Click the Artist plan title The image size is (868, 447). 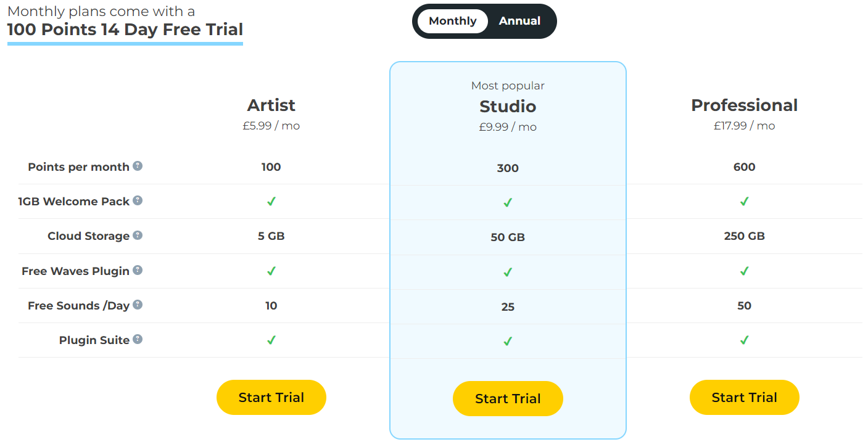click(x=271, y=105)
